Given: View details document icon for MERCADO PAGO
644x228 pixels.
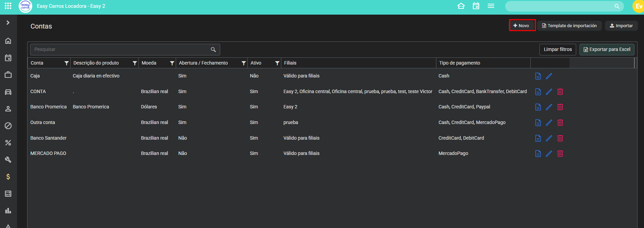Looking at the screenshot, I should point(538,154).
